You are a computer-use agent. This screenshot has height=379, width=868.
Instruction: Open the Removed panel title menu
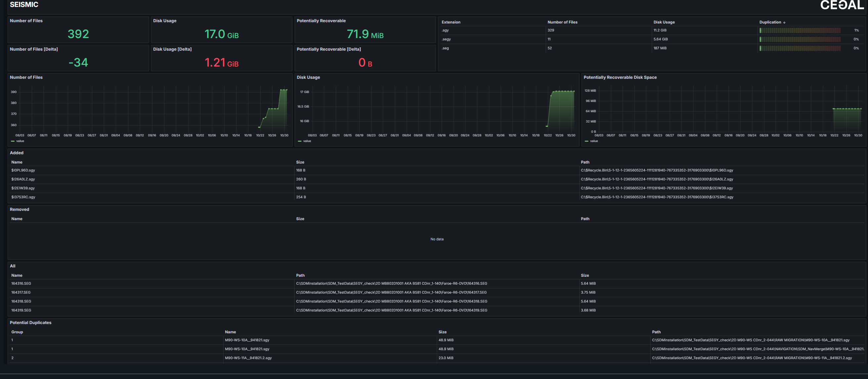(19, 210)
